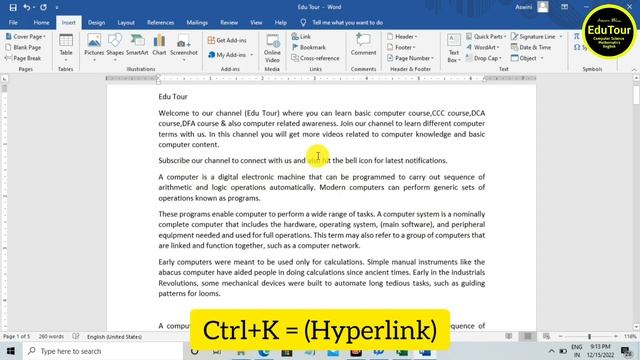Click the Type here to search box

102,351
